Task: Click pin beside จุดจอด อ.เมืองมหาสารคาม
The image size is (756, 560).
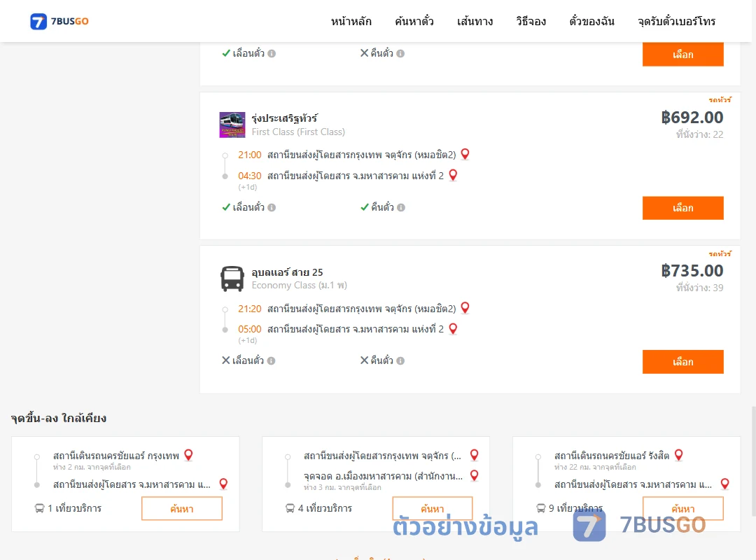Action: pos(475,475)
